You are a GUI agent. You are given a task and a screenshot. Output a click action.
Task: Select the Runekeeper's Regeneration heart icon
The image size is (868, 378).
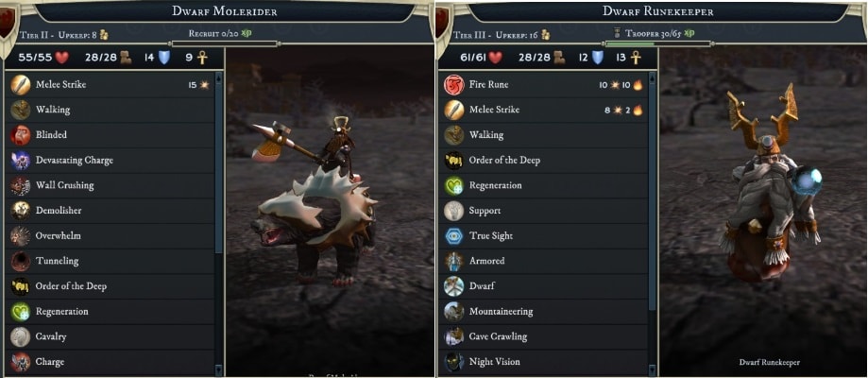pyautogui.click(x=454, y=185)
